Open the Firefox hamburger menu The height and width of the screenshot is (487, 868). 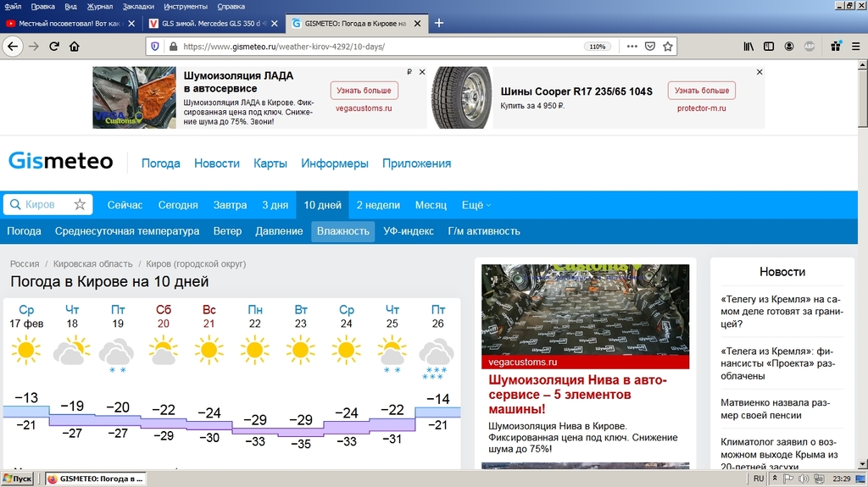856,47
